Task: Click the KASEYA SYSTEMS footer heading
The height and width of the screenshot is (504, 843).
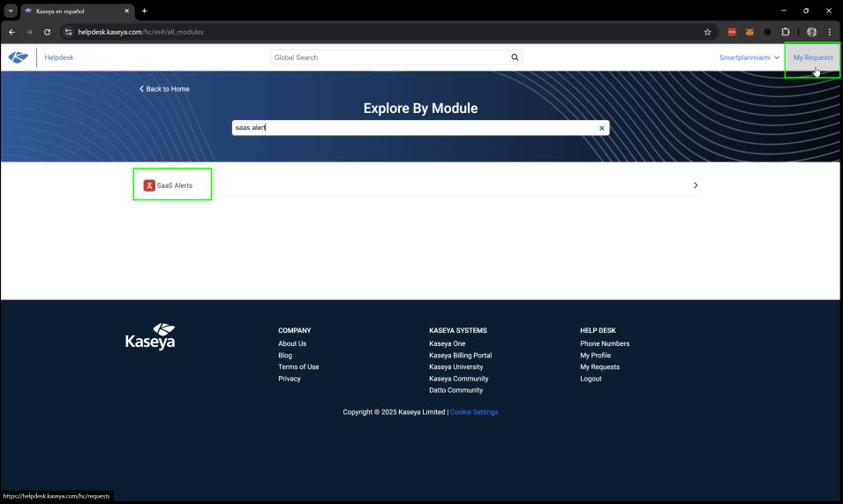Action: point(458,330)
